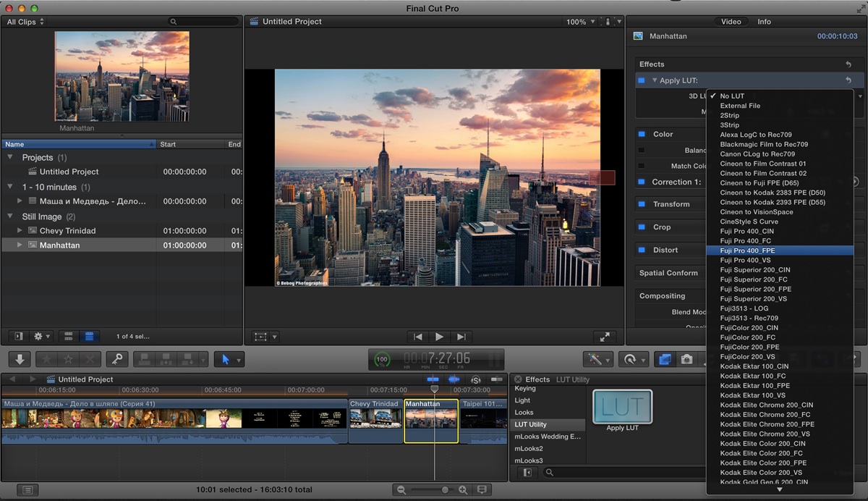
Task: Open the Keyword Editor key icon
Action: pos(116,359)
